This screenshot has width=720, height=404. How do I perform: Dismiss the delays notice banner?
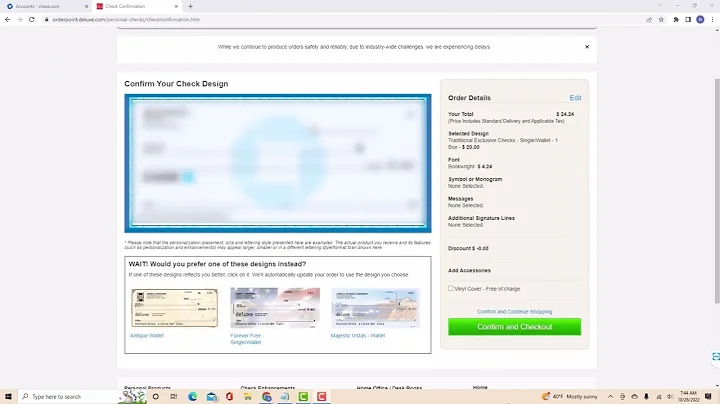coord(587,47)
